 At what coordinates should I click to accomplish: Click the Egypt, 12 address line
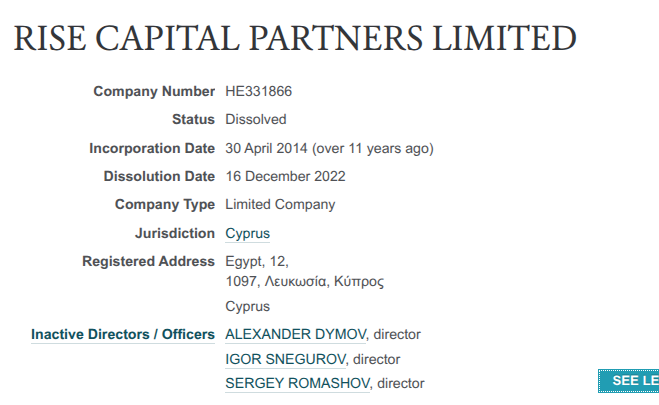[x=257, y=262]
